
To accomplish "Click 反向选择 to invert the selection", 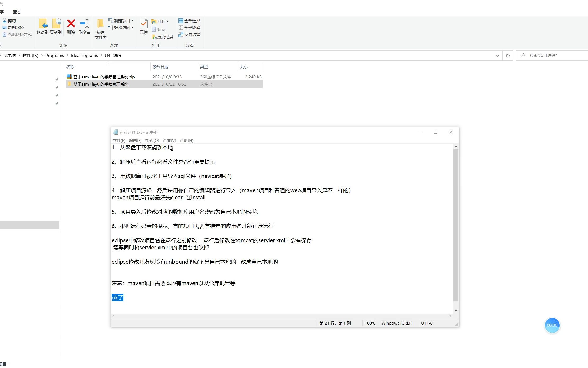I will tap(189, 34).
